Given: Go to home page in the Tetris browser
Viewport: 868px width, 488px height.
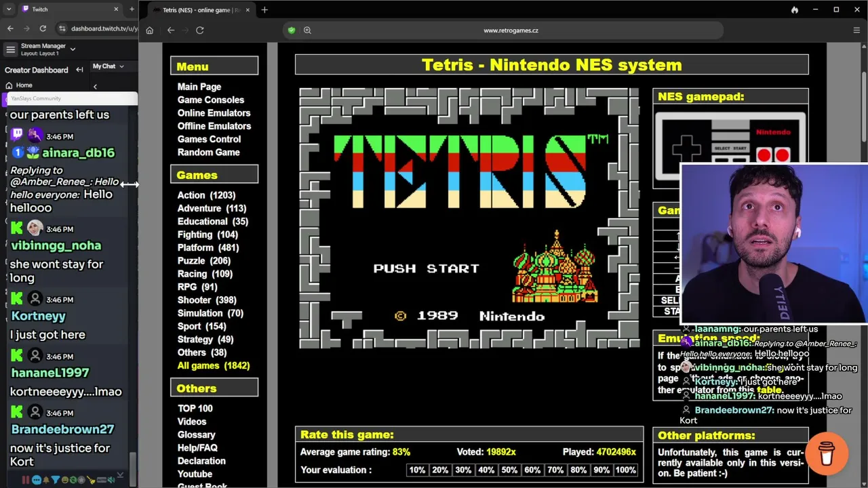Looking at the screenshot, I should click(x=150, y=30).
